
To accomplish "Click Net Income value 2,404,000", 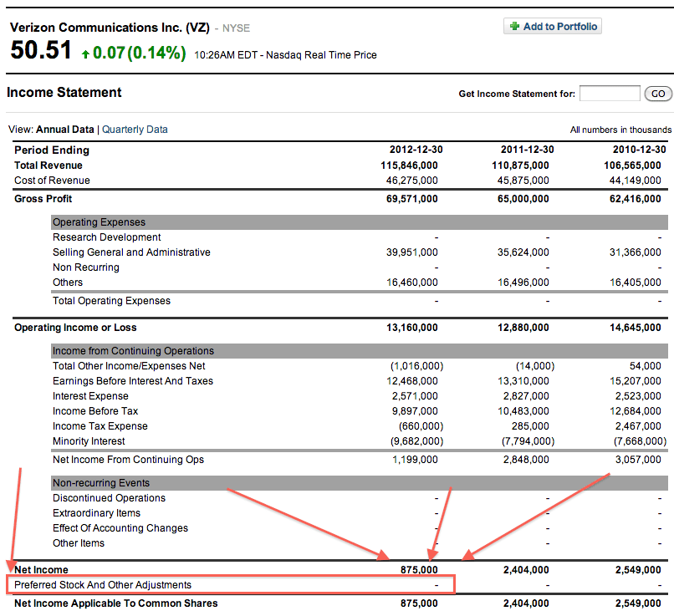I will [x=526, y=570].
